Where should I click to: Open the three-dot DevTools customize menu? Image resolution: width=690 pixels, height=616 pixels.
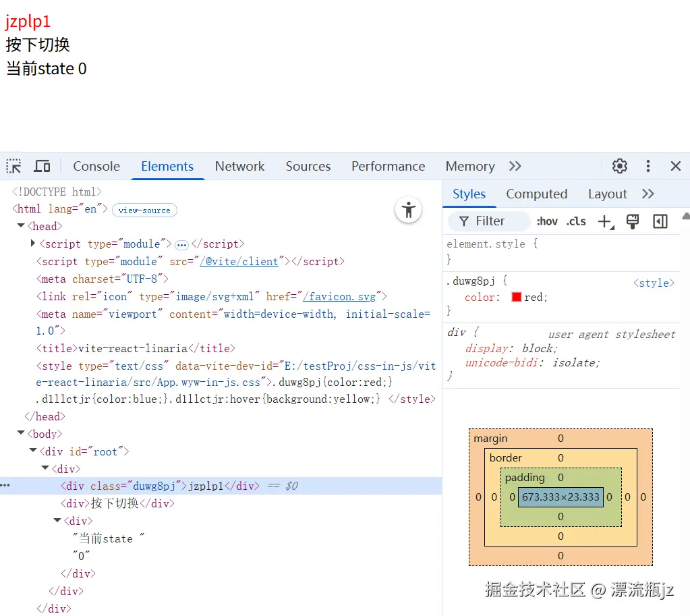(x=648, y=166)
